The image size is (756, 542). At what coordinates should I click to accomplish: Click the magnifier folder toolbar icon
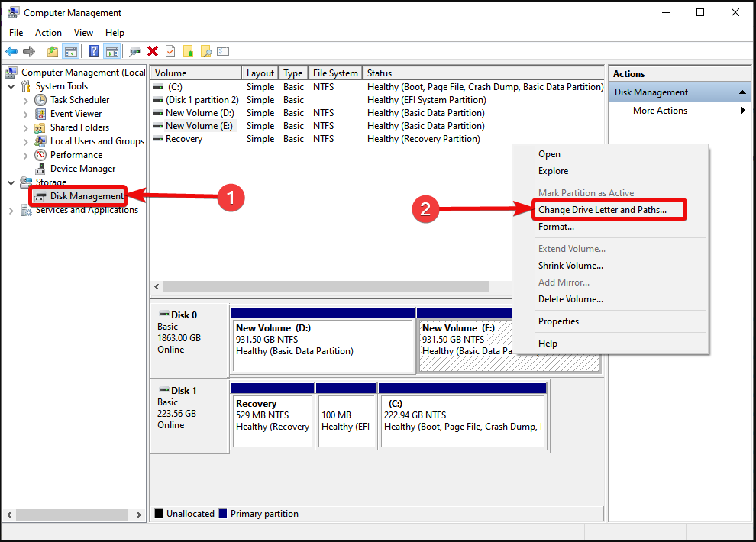click(x=205, y=51)
